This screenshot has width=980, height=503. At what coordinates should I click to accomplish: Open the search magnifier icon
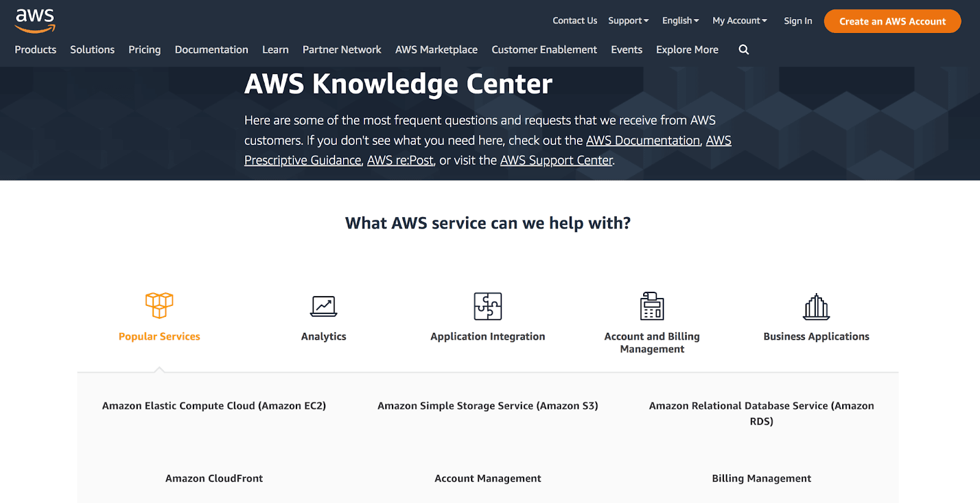[744, 50]
